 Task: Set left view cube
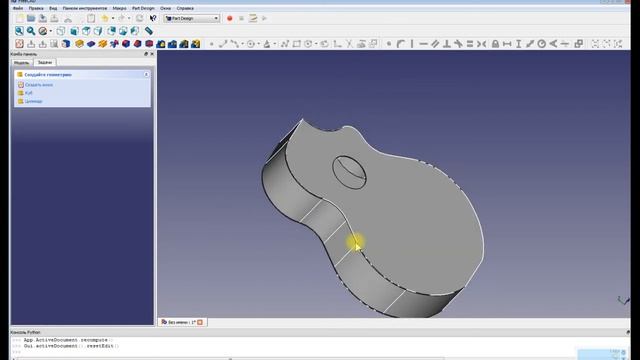pyautogui.click(x=135, y=31)
